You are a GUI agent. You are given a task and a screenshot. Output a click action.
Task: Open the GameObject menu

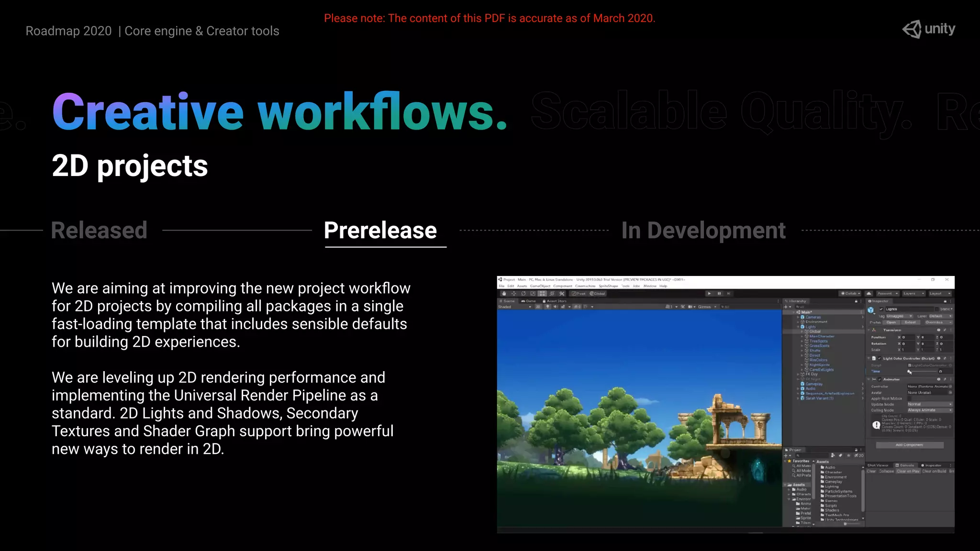tap(540, 286)
